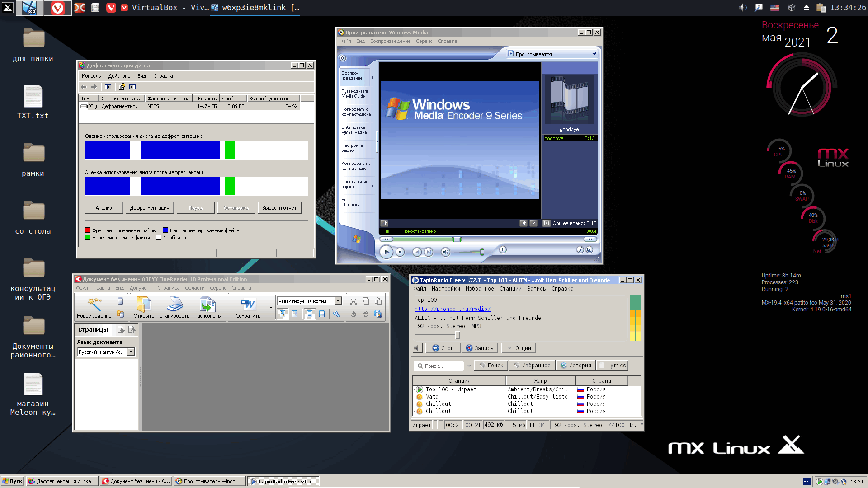This screenshot has height=488, width=868.
Task: Open the Воспроизведение menu in Media Player
Action: tap(391, 41)
